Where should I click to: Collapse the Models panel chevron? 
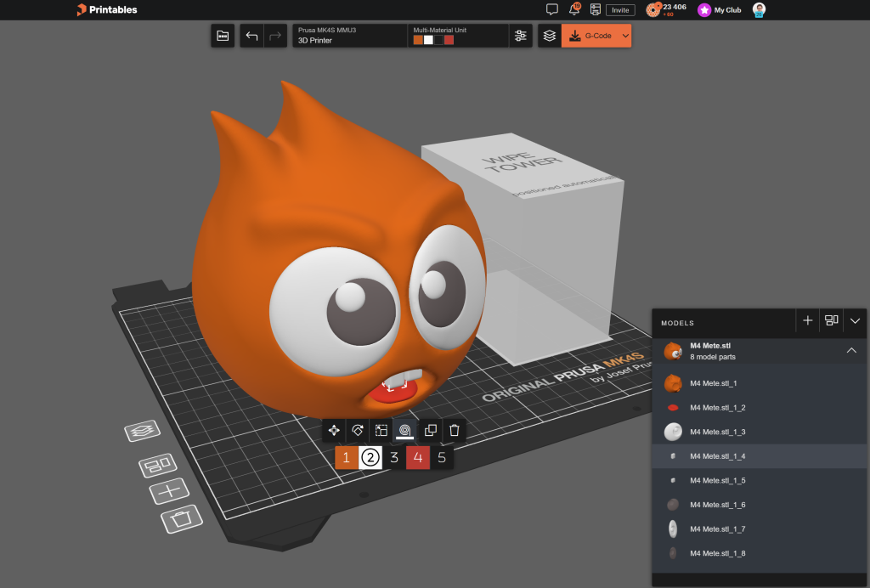[855, 320]
